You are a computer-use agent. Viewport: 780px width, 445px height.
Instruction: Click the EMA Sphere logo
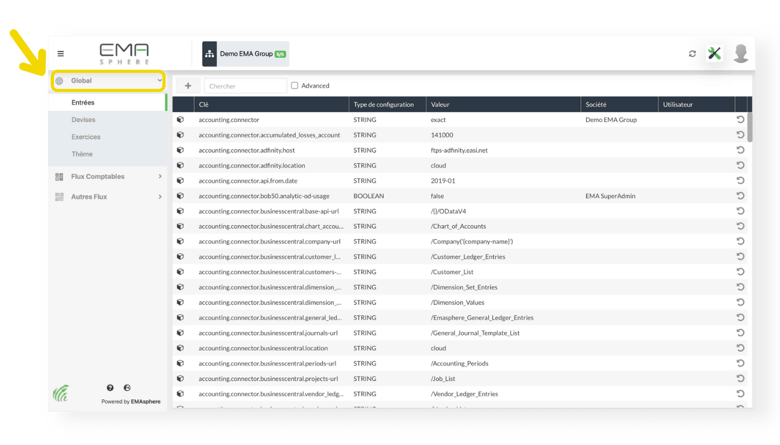(124, 54)
